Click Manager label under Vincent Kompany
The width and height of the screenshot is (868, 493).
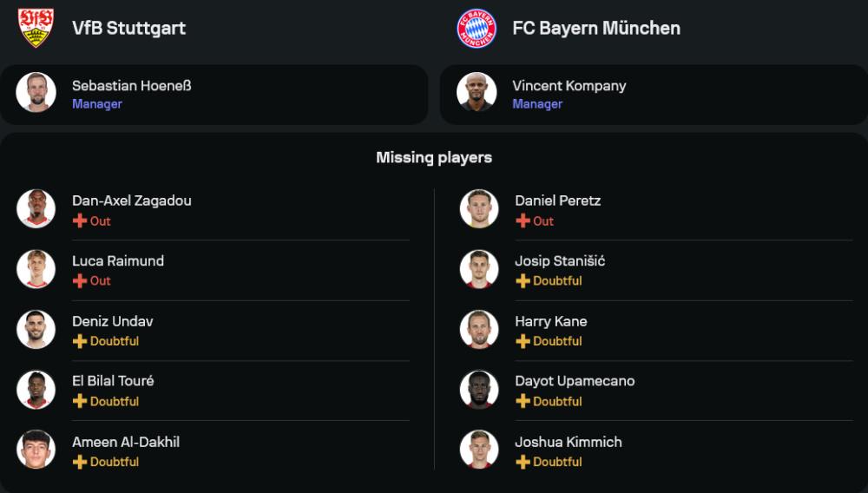[537, 104]
